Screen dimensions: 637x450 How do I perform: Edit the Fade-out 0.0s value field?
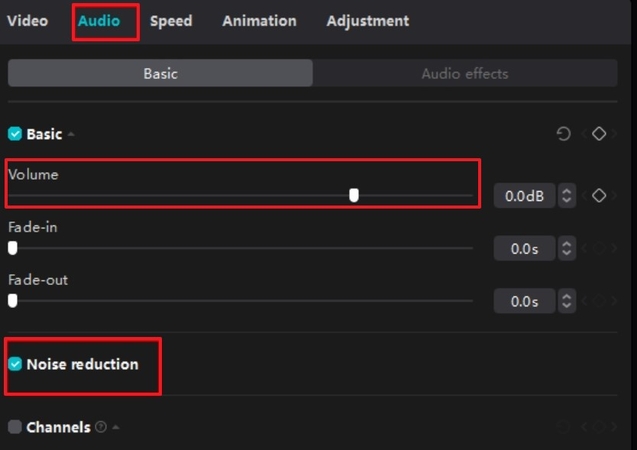pyautogui.click(x=524, y=301)
